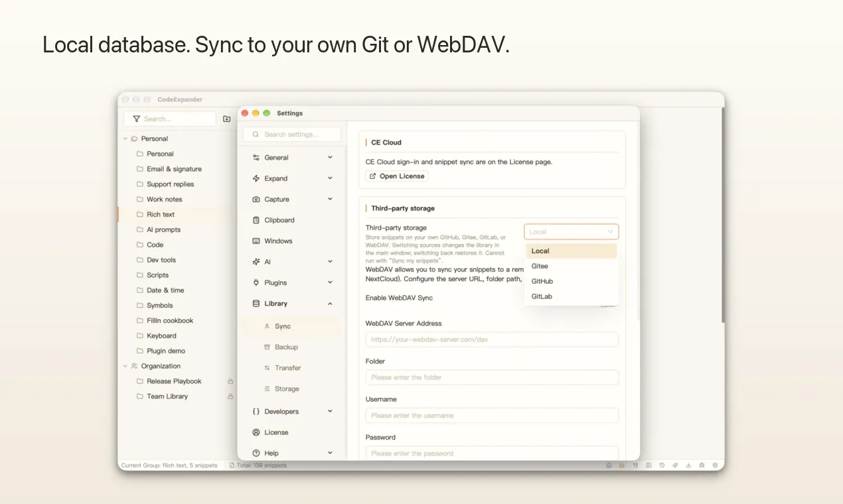Open the Windows settings section

point(293,241)
